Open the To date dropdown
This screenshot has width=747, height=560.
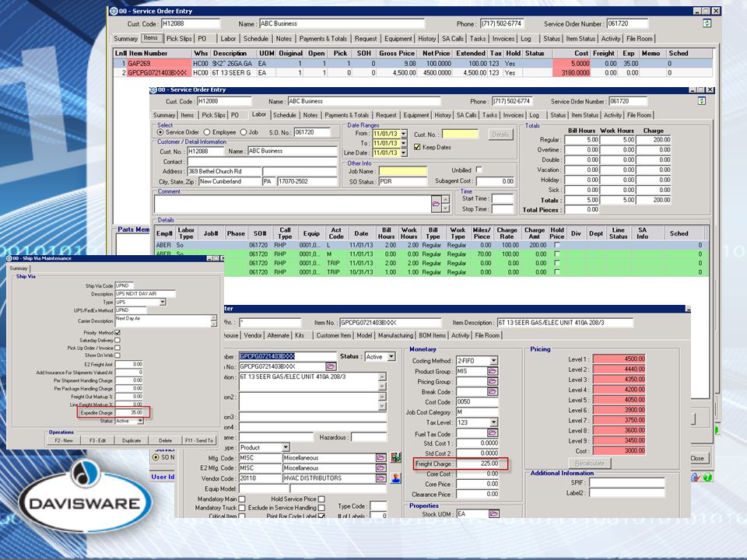coord(404,143)
